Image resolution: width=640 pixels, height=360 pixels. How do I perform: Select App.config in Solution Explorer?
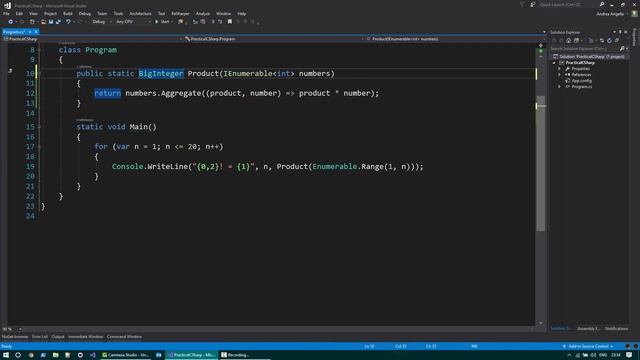581,81
